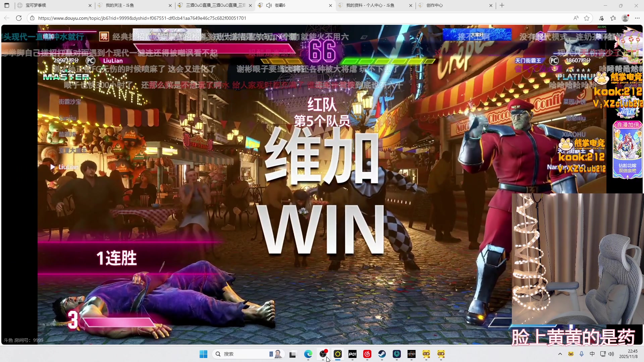Start Read Aloud in the browser toolbar
The image size is (644, 362).
(576, 18)
